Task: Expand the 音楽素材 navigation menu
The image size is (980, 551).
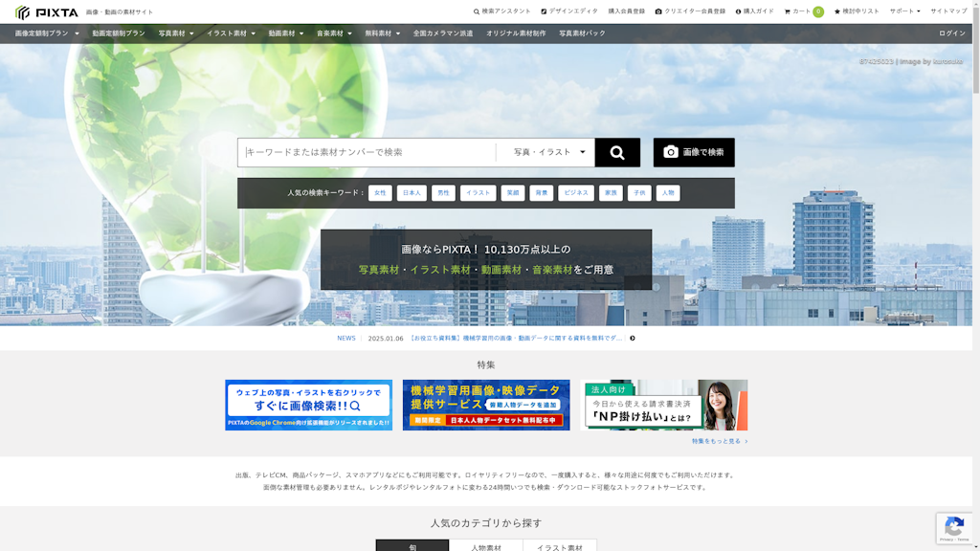Action: coord(334,33)
